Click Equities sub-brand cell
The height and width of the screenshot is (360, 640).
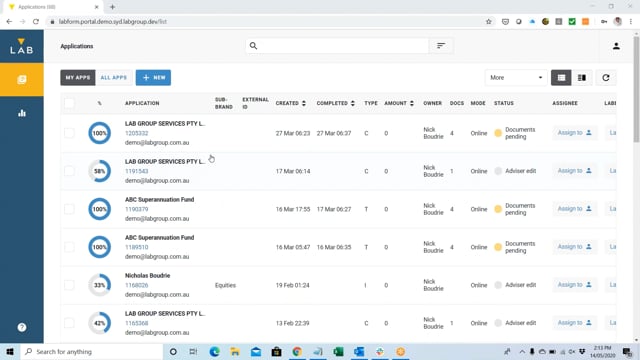[x=225, y=285]
